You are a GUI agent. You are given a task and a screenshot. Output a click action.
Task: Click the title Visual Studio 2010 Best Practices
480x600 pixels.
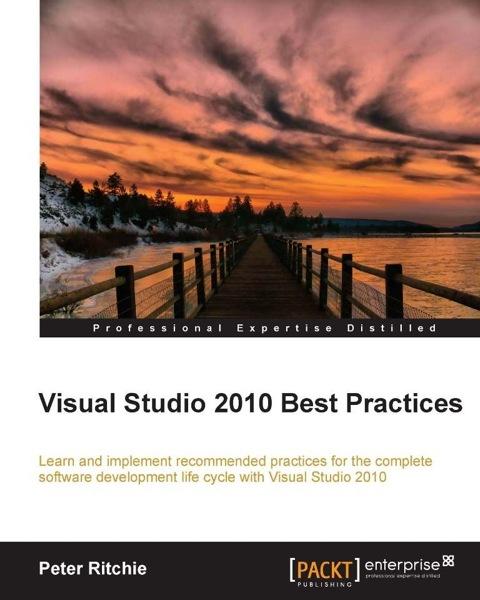point(251,403)
